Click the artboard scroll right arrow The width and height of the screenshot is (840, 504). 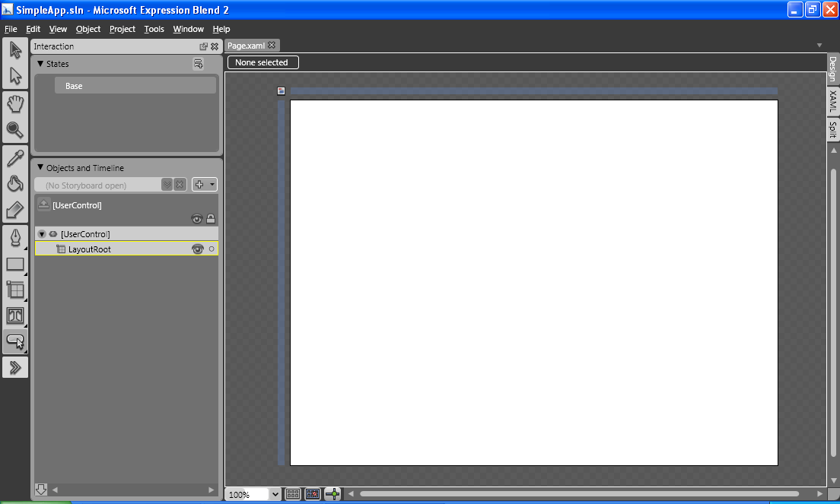tap(819, 494)
